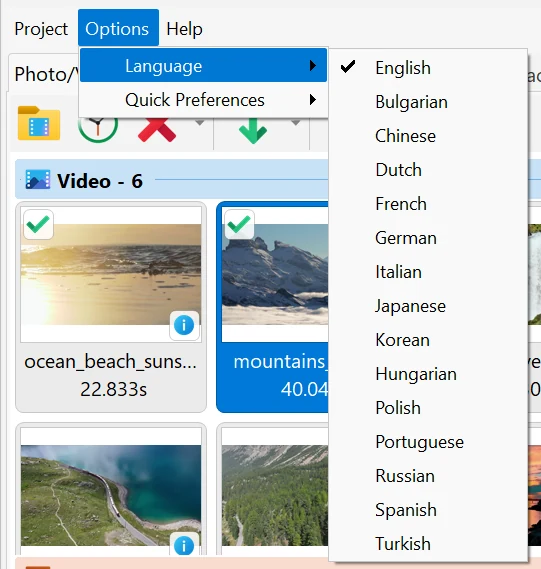Switch language to Portuguese
This screenshot has width=541, height=569.
point(428,442)
